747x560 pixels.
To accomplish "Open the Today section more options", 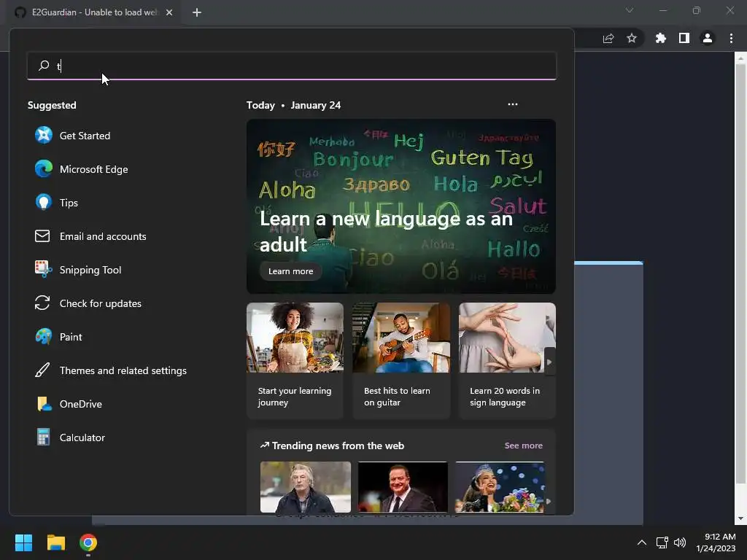I will pos(513,104).
